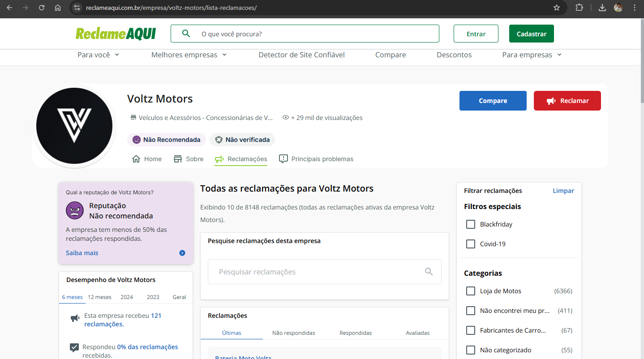Click the blue Compare button

493,101
